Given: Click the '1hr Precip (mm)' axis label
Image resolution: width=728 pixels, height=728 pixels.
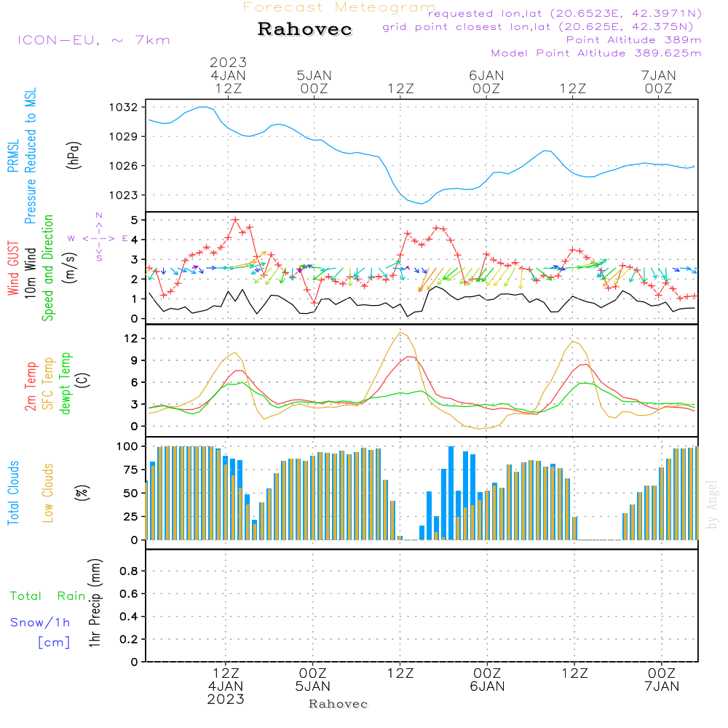Looking at the screenshot, I should (x=95, y=603).
